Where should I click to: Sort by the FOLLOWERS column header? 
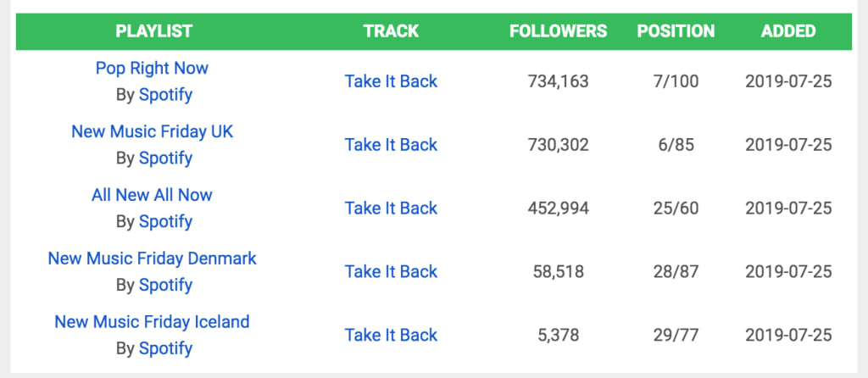click(558, 31)
